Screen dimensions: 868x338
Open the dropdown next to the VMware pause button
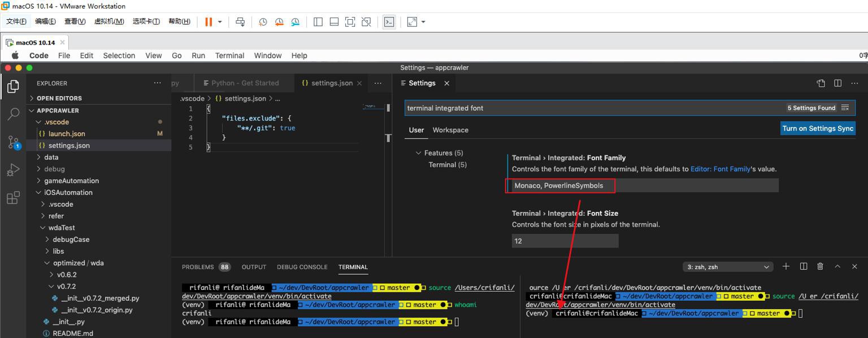(x=220, y=22)
